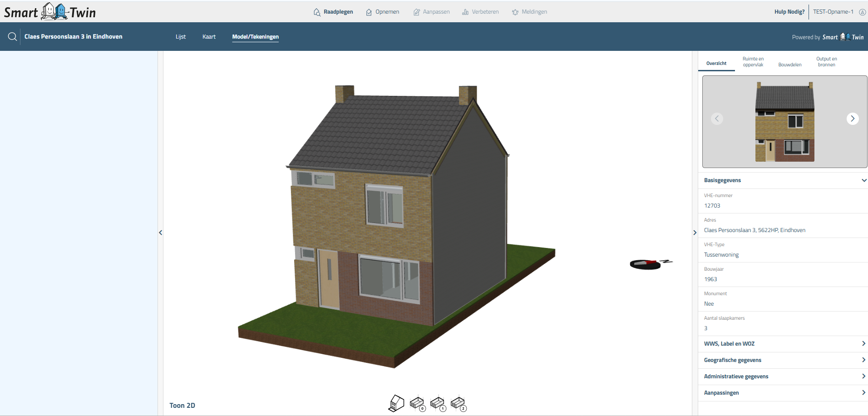Viewport: 868px width, 416px height.
Task: Click the Hulp Nodig? link
Action: (789, 12)
